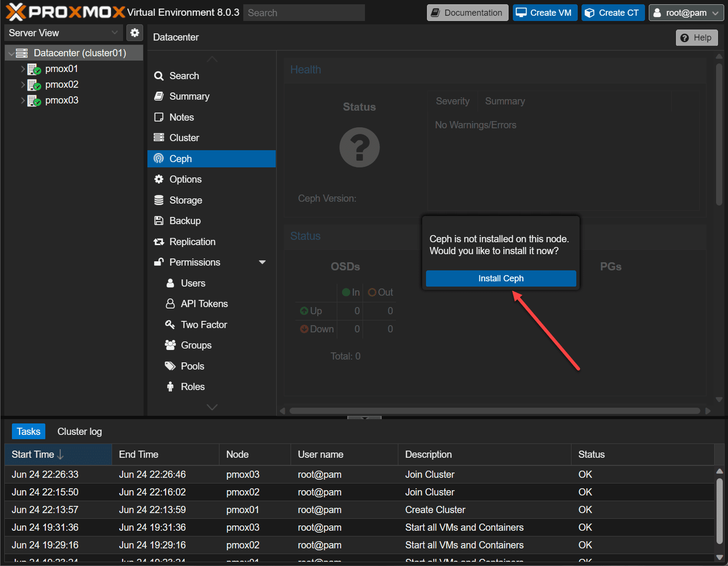Select the Replication icon
Screen dimensions: 728x566
(158, 242)
